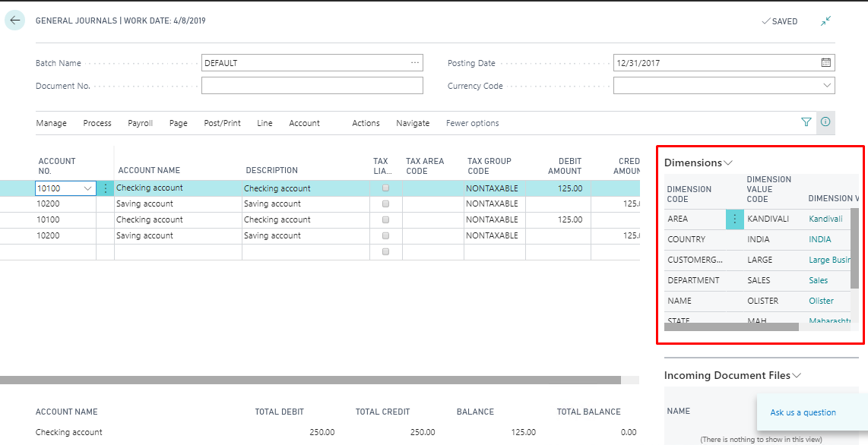Click Fewer options

(x=472, y=123)
